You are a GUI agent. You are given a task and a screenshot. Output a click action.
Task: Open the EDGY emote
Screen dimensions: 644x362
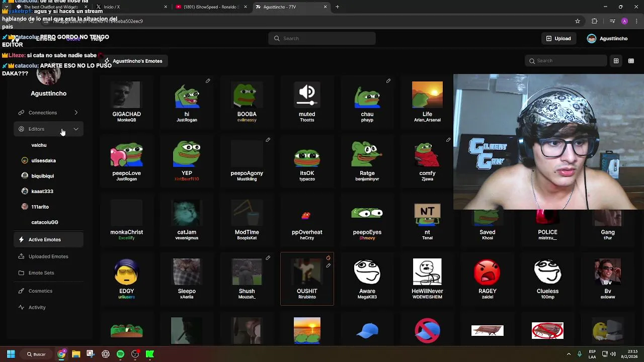point(126,279)
